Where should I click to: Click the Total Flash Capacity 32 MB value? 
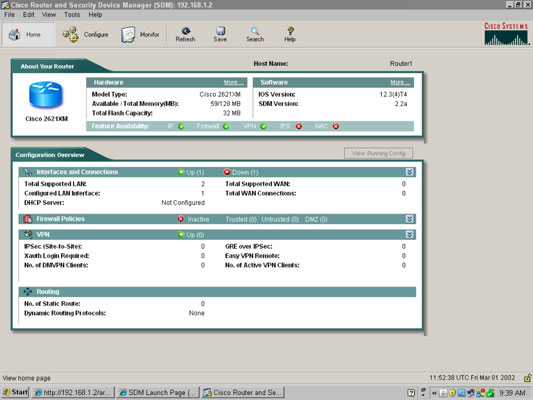click(x=231, y=113)
